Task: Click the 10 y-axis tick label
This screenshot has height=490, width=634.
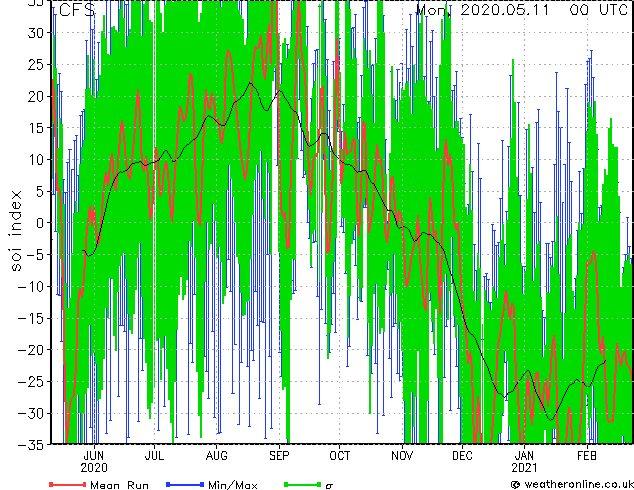Action: click(x=36, y=159)
